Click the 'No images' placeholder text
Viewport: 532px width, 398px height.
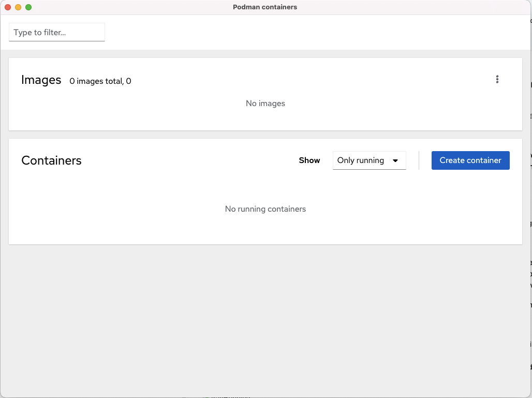[x=265, y=104]
